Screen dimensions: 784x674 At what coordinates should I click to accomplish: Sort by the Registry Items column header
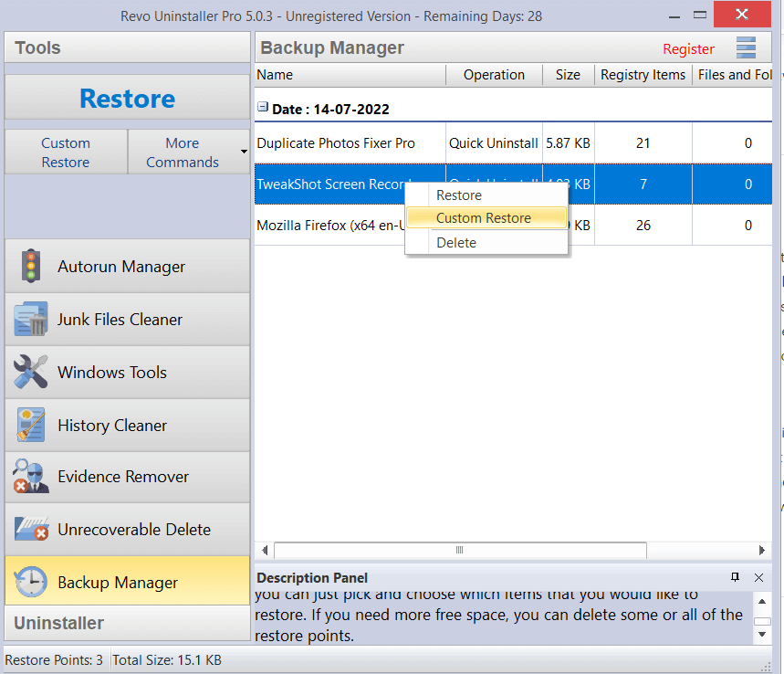pos(643,75)
